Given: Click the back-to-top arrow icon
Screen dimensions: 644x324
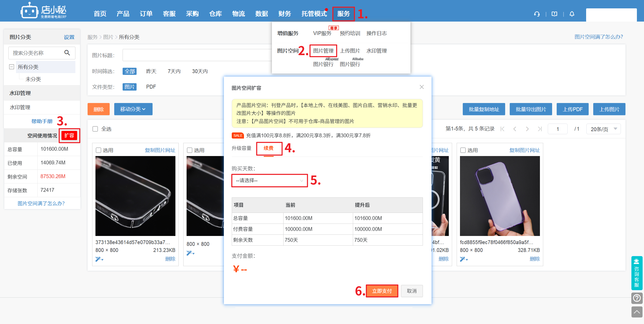Looking at the screenshot, I should click(637, 312).
